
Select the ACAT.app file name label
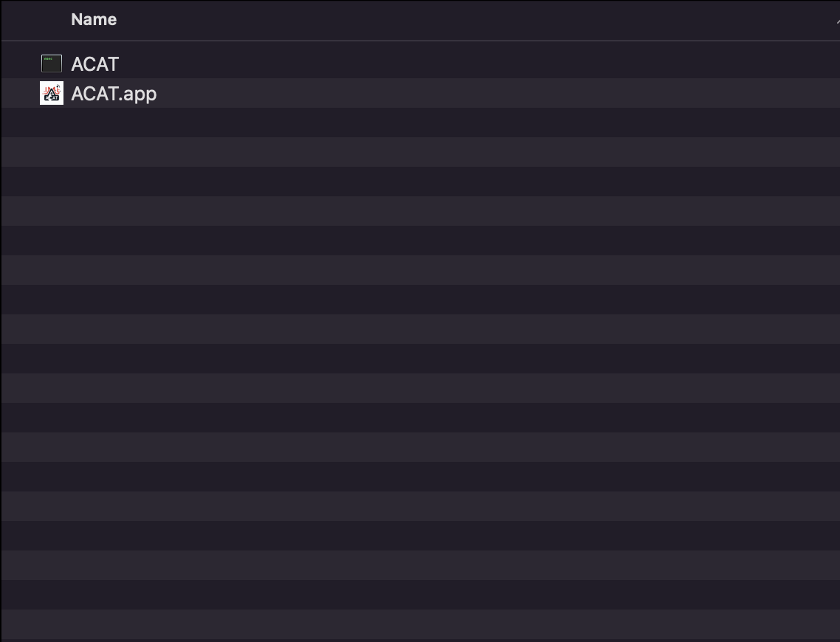coord(114,94)
